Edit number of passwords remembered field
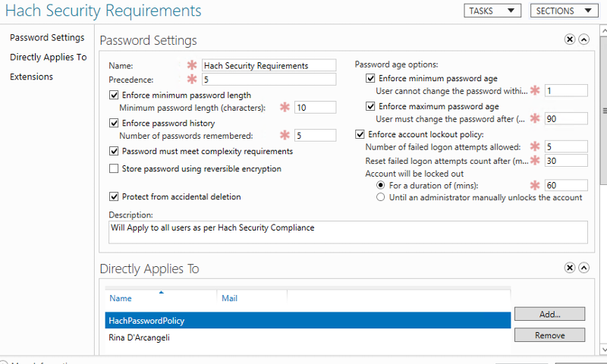 coord(315,136)
